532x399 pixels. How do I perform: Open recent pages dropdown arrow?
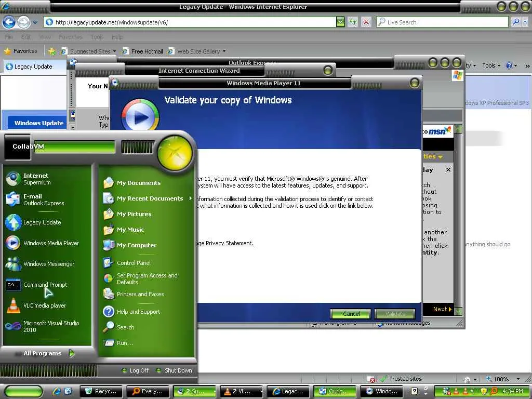click(x=35, y=22)
